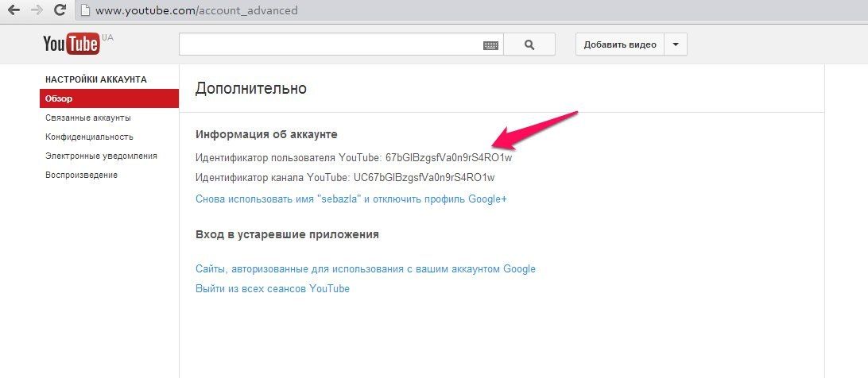Go back with the browser back arrow

click(x=14, y=10)
